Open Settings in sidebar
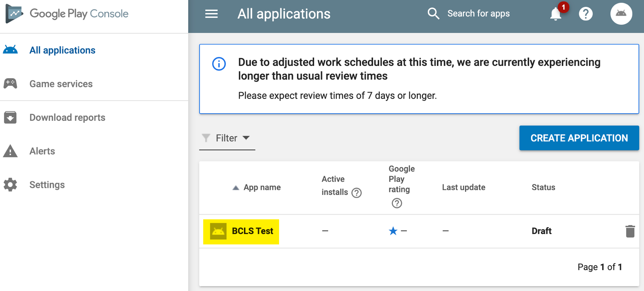 pos(47,185)
